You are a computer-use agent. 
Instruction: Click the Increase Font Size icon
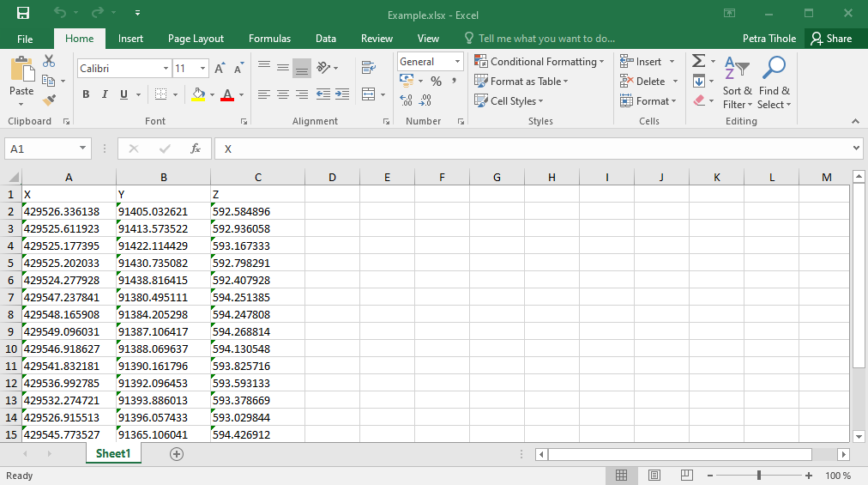[220, 69]
